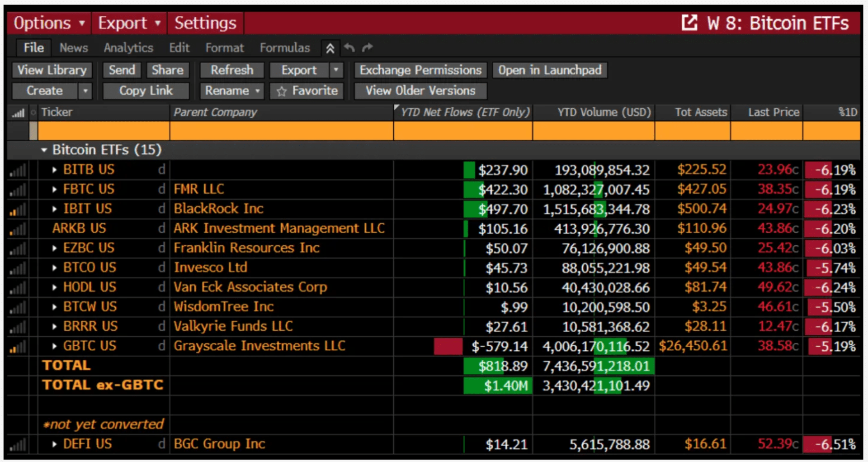Click the View Library button

52,70
